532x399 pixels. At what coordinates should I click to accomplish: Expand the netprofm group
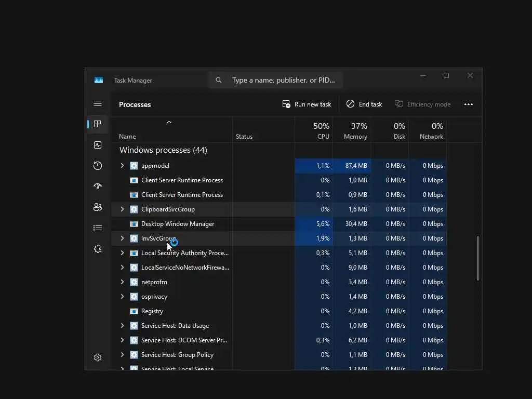[x=123, y=282]
